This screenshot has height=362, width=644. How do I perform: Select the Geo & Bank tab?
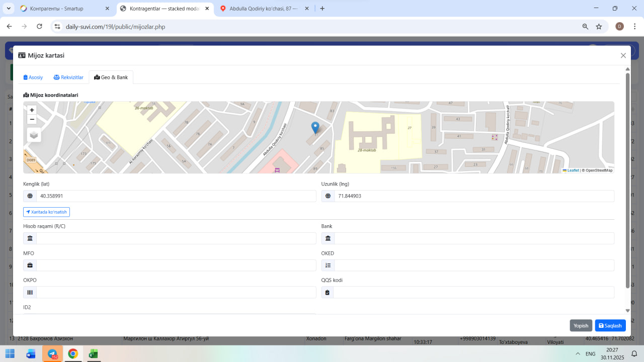(111, 77)
